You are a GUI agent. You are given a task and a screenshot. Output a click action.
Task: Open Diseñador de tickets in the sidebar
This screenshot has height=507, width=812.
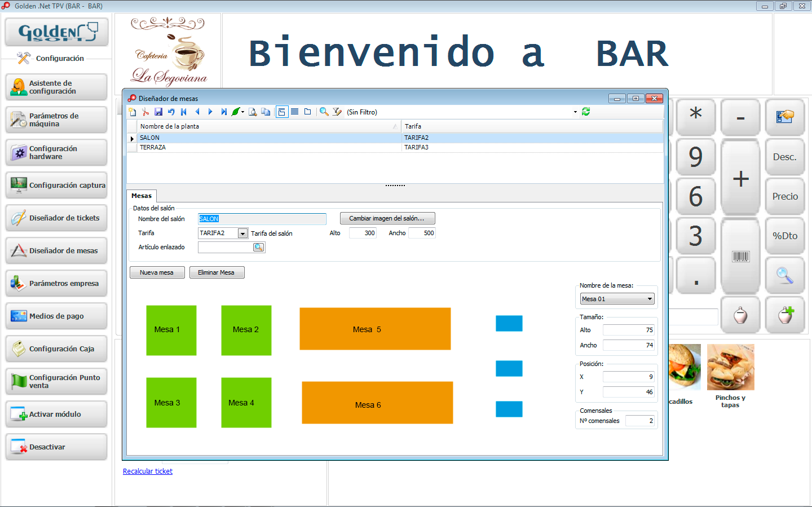click(56, 218)
